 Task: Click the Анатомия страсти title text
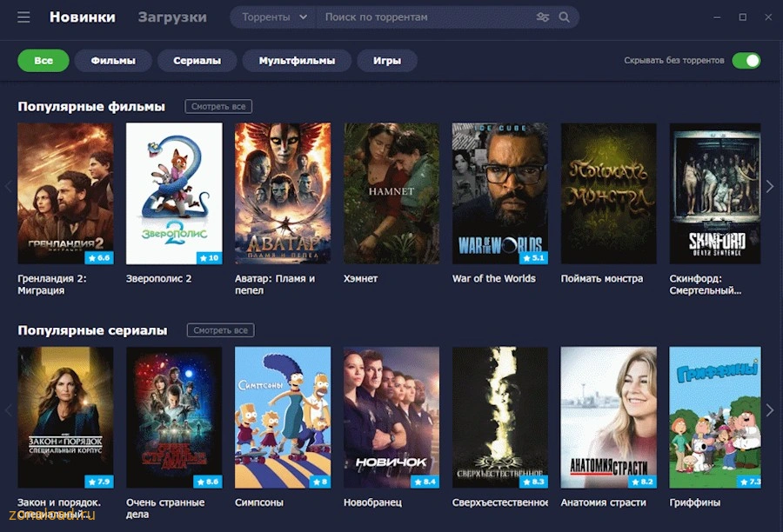[603, 502]
